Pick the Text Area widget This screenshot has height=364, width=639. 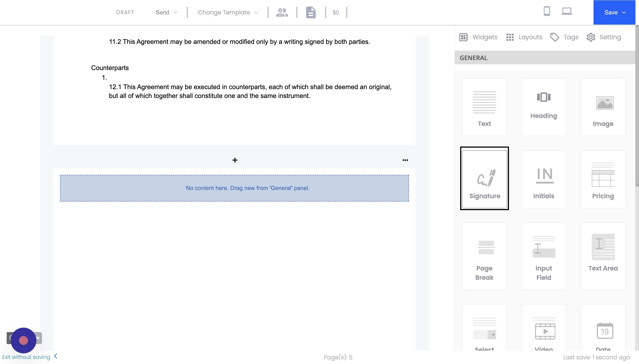(603, 256)
